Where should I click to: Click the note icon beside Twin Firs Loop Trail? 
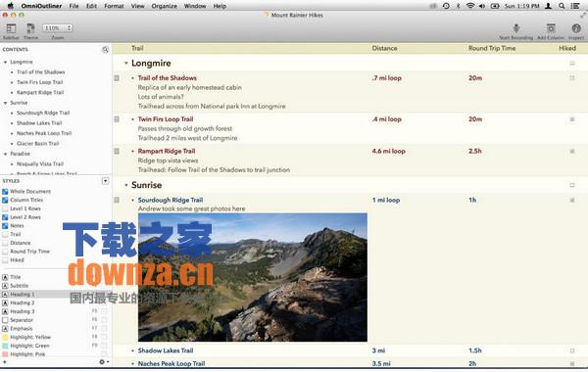tap(117, 119)
